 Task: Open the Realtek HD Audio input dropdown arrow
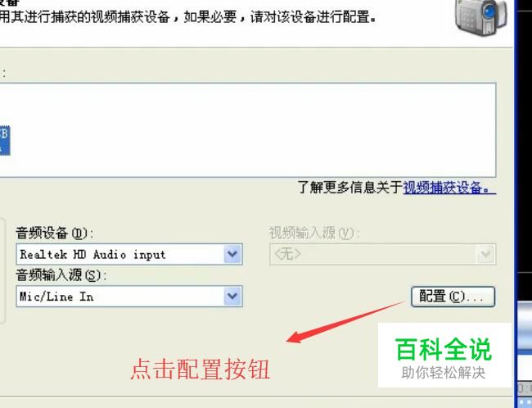232,254
